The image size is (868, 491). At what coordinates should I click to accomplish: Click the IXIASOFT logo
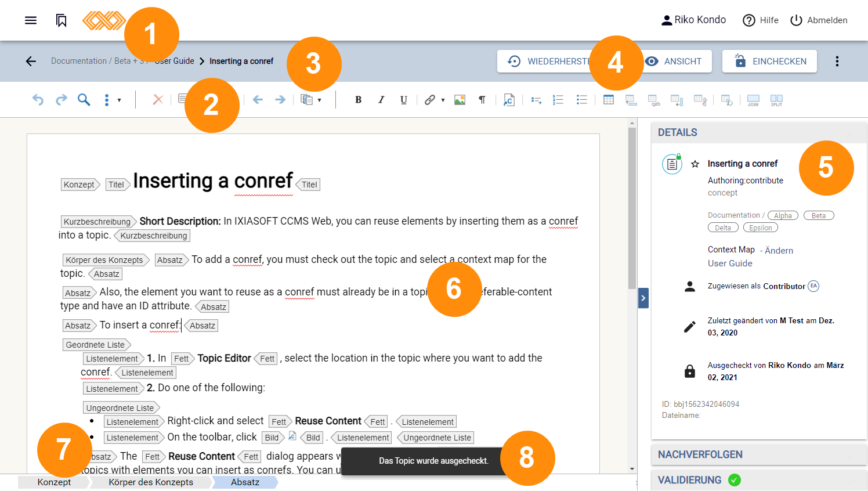(x=104, y=20)
